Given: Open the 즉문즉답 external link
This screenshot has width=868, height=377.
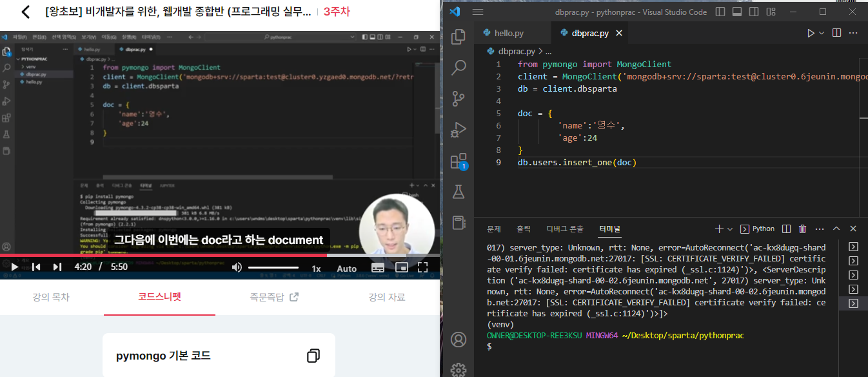Looking at the screenshot, I should tap(274, 297).
